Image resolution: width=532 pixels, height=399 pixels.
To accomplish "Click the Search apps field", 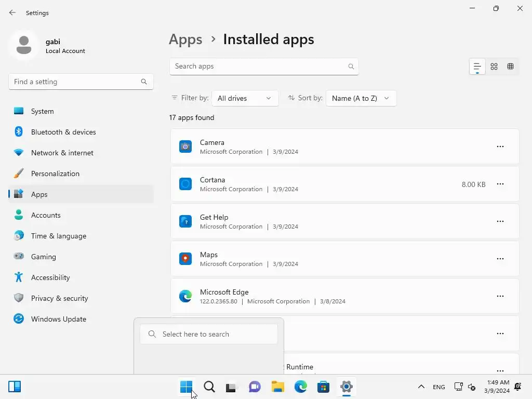I will coord(264,66).
